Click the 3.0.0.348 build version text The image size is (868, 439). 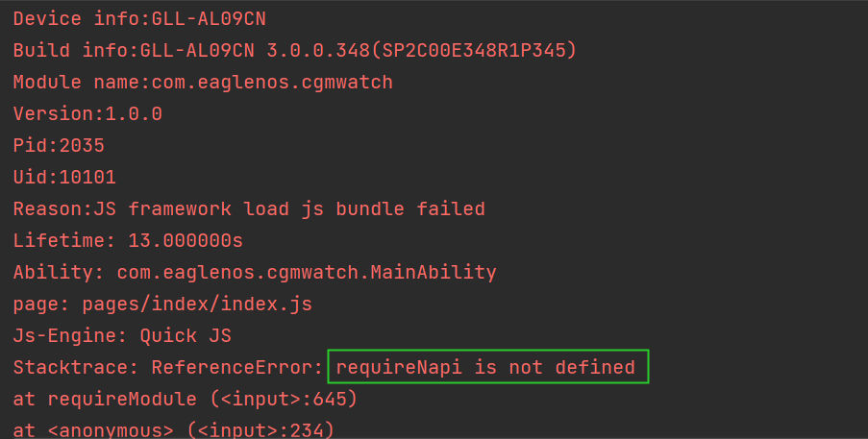pyautogui.click(x=318, y=50)
